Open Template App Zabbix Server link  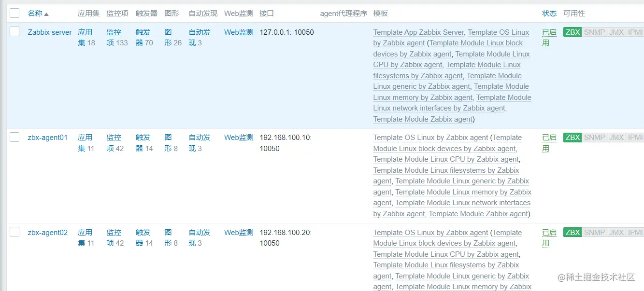(x=419, y=32)
